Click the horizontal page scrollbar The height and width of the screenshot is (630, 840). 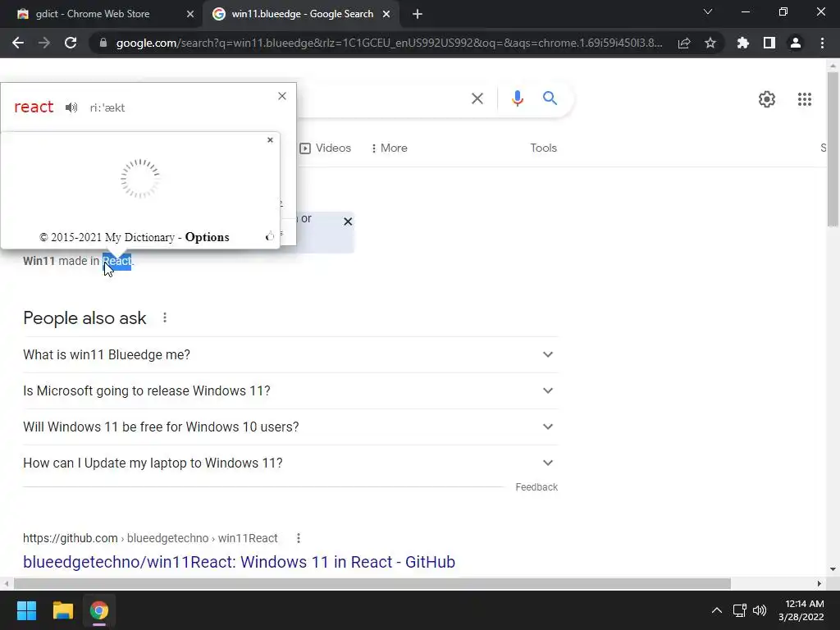click(x=372, y=583)
